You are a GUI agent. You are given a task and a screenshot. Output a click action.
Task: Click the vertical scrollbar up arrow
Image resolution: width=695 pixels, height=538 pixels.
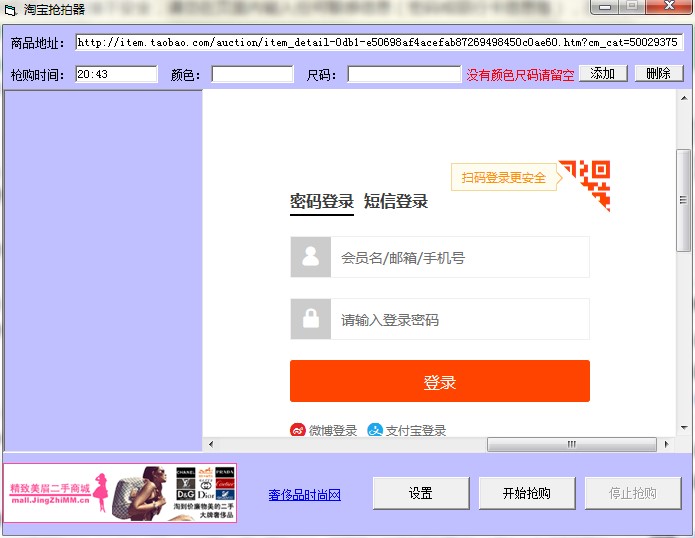(684, 98)
